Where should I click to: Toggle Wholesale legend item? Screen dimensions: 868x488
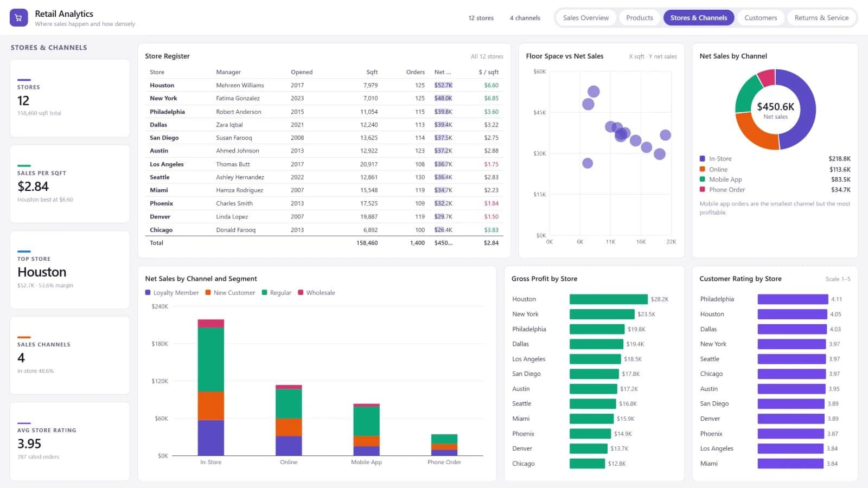point(316,293)
